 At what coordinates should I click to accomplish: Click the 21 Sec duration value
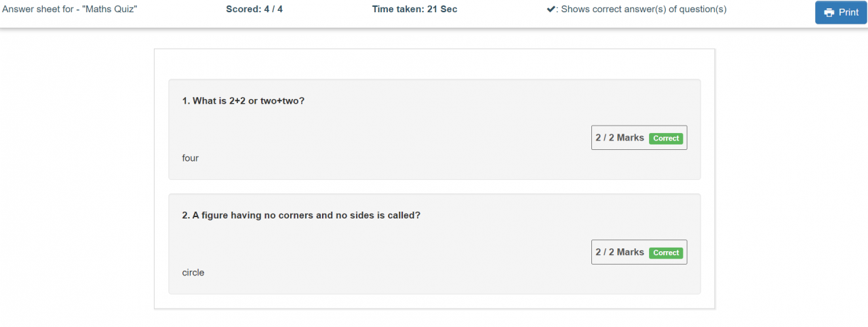click(443, 9)
